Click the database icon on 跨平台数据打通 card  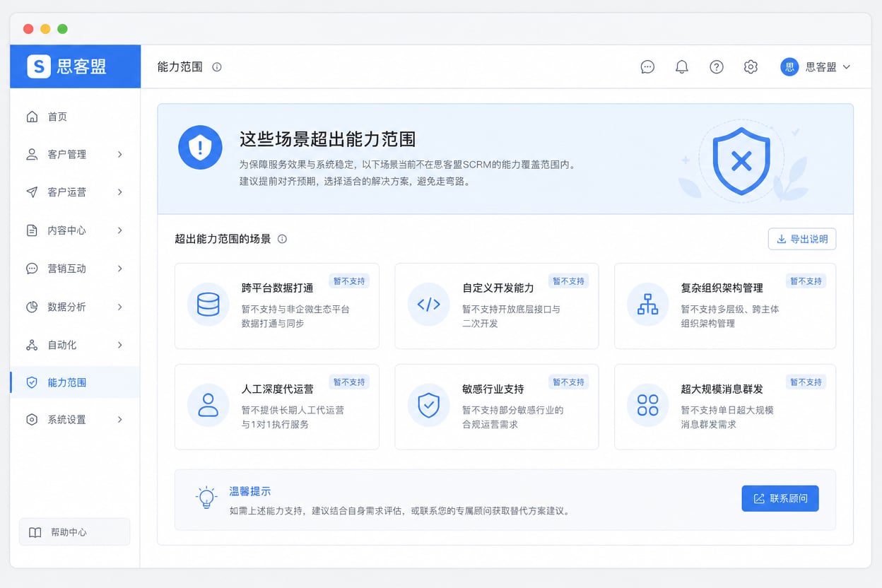208,305
